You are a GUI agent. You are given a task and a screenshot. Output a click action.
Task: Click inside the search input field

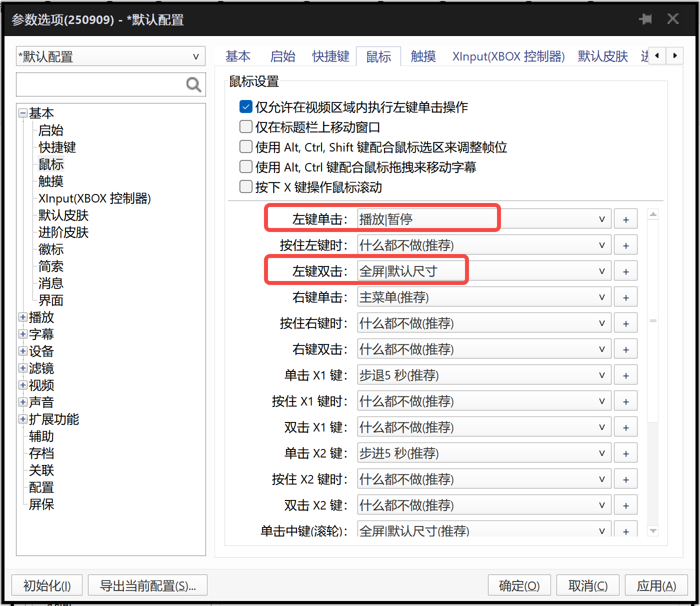(x=100, y=84)
